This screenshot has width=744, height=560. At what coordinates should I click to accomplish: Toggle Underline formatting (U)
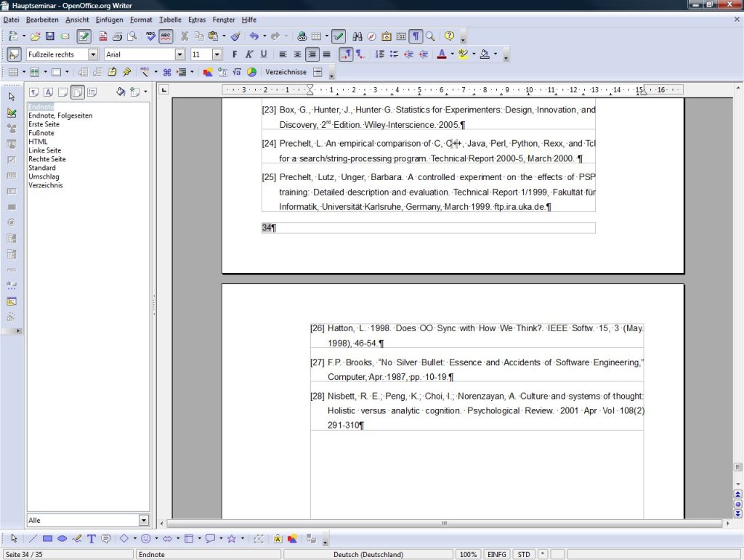pos(264,54)
